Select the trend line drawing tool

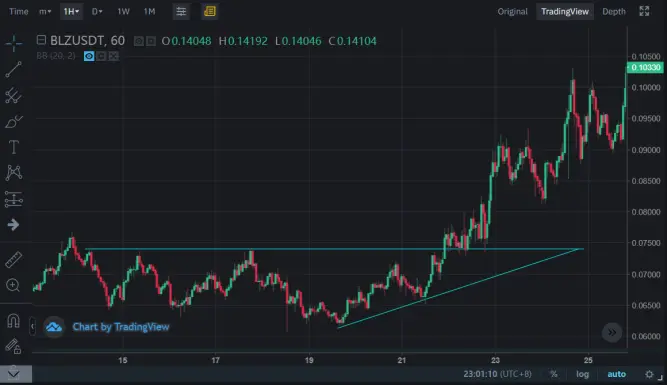pos(14,69)
